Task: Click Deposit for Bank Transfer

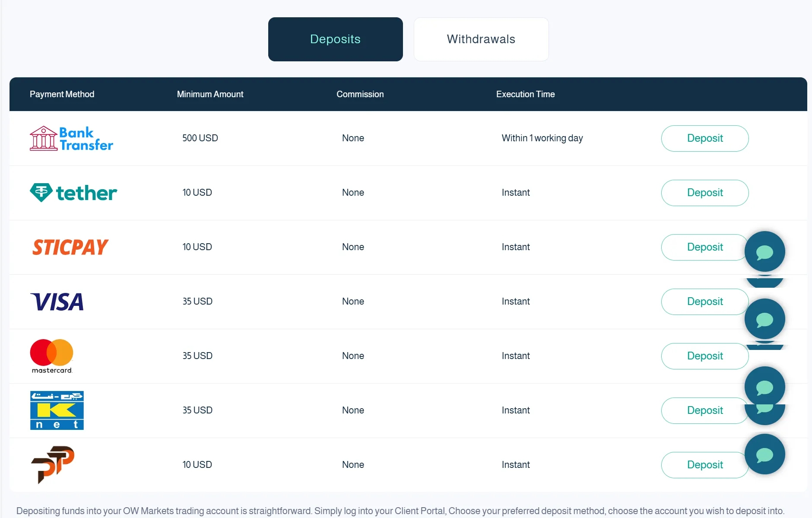Action: 705,138
